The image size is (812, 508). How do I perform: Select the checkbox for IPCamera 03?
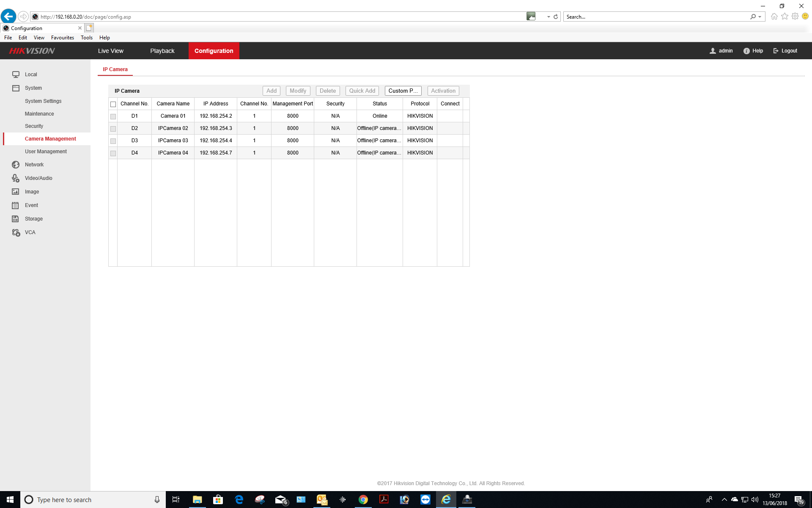click(x=113, y=141)
